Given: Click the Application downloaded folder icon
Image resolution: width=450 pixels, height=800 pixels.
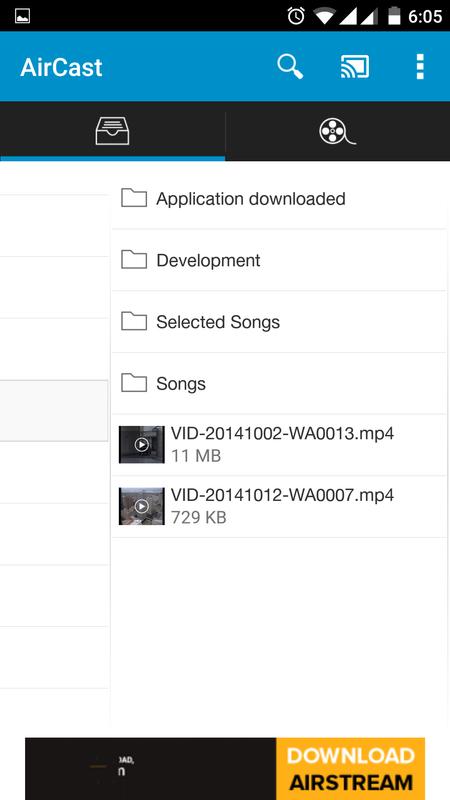Looking at the screenshot, I should pyautogui.click(x=134, y=198).
